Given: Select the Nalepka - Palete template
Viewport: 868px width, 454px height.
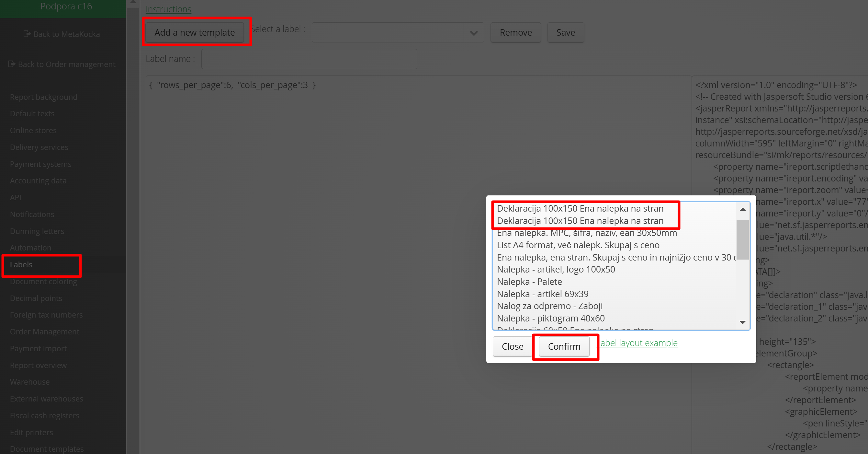Looking at the screenshot, I should pyautogui.click(x=529, y=282).
